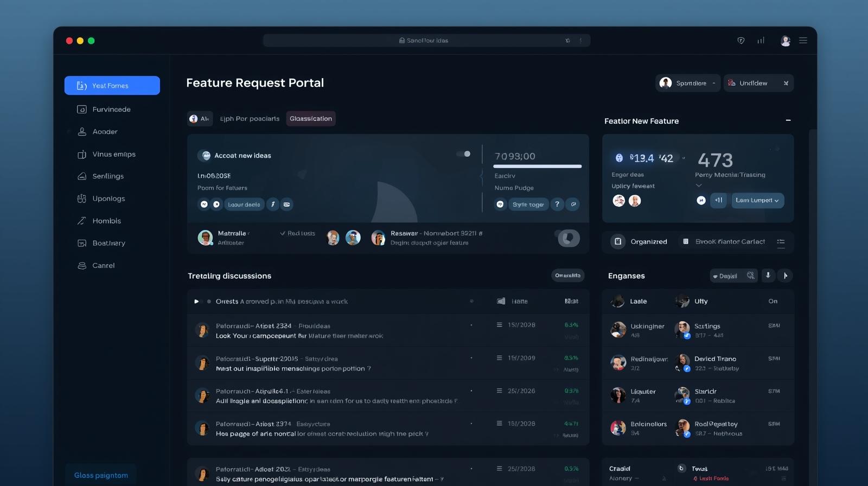
Task: Select the Al tab chip
Action: tap(199, 119)
